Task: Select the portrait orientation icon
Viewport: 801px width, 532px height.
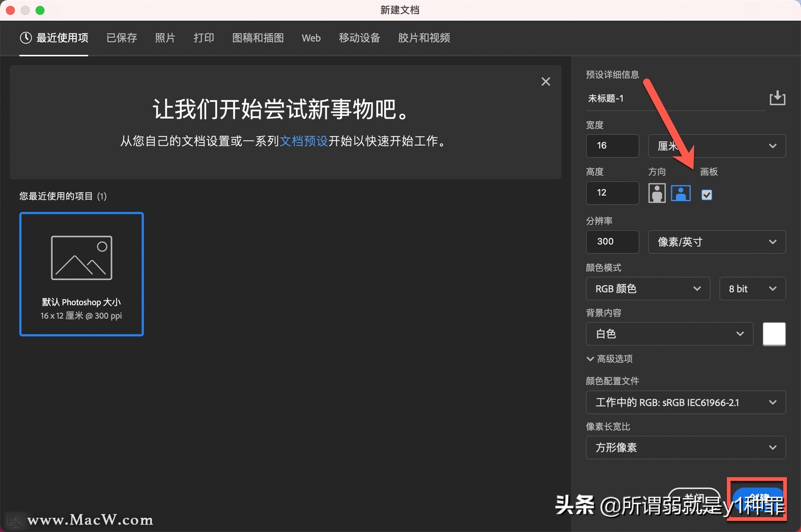Action: [657, 193]
